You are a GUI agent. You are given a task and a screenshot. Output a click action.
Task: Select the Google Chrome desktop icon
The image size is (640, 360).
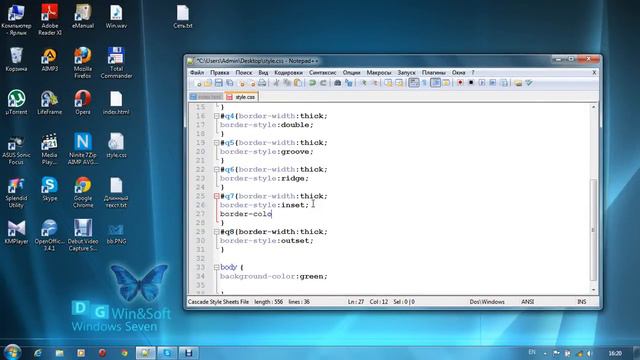(x=83, y=192)
